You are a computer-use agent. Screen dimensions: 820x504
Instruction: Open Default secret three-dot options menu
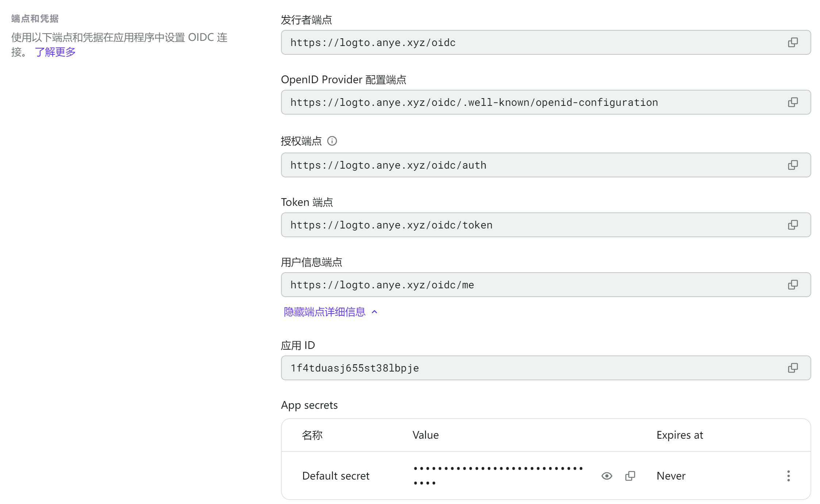(x=788, y=476)
